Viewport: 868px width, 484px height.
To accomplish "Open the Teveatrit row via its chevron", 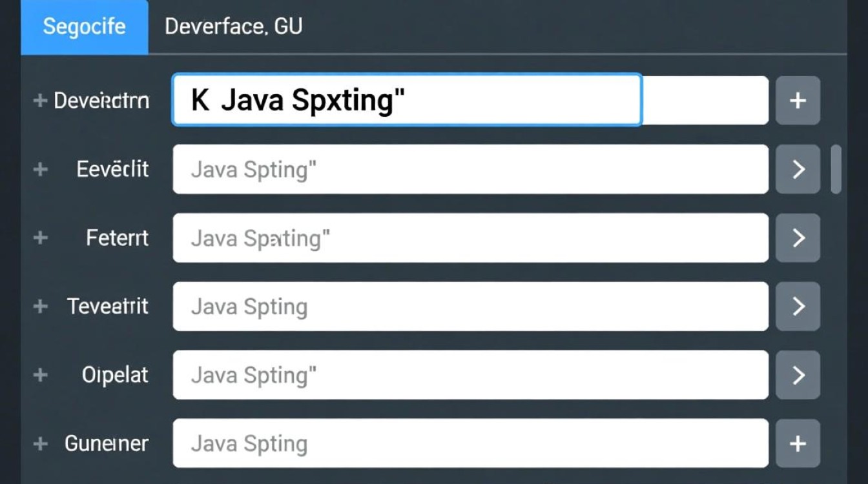I will (798, 307).
